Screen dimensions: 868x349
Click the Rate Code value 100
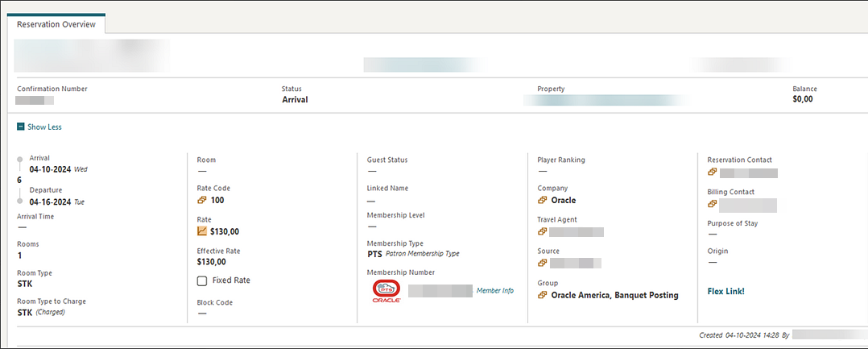coord(217,200)
